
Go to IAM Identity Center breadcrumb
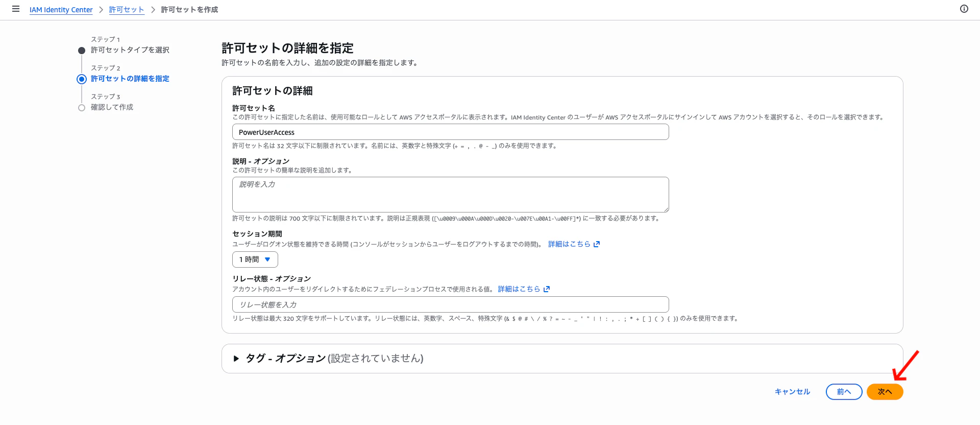(61, 10)
